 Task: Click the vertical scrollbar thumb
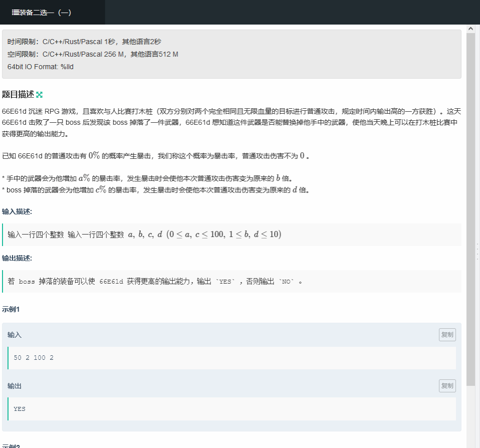tap(470, 200)
